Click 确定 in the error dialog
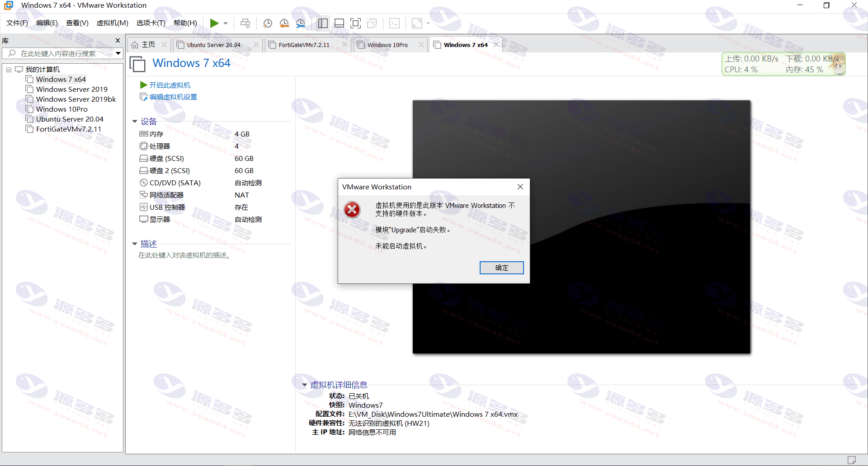Image resolution: width=868 pixels, height=466 pixels. [x=501, y=268]
